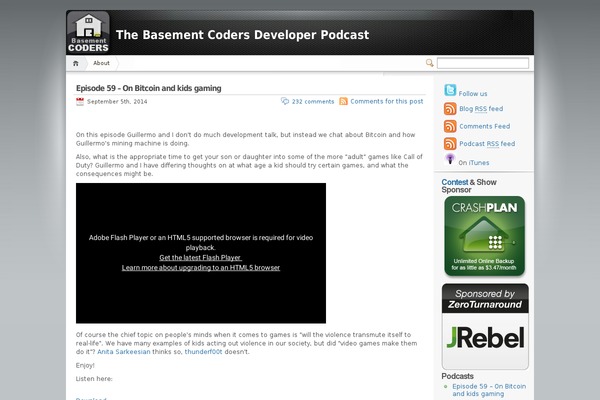600x400 pixels.
Task: Open the Episode 59 post title
Action: point(148,88)
